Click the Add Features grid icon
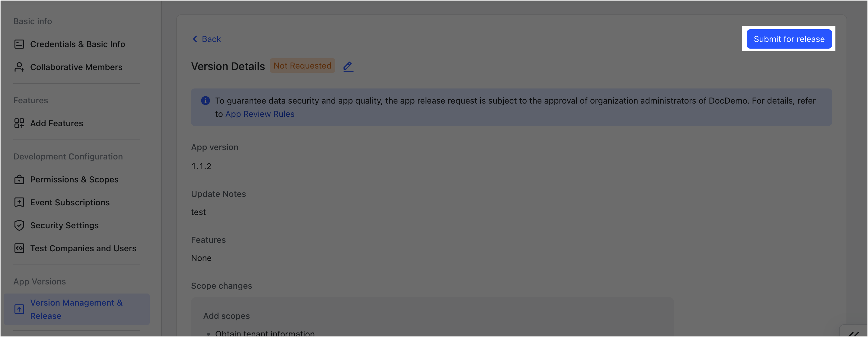Screen dimensions: 868x337 [19, 123]
